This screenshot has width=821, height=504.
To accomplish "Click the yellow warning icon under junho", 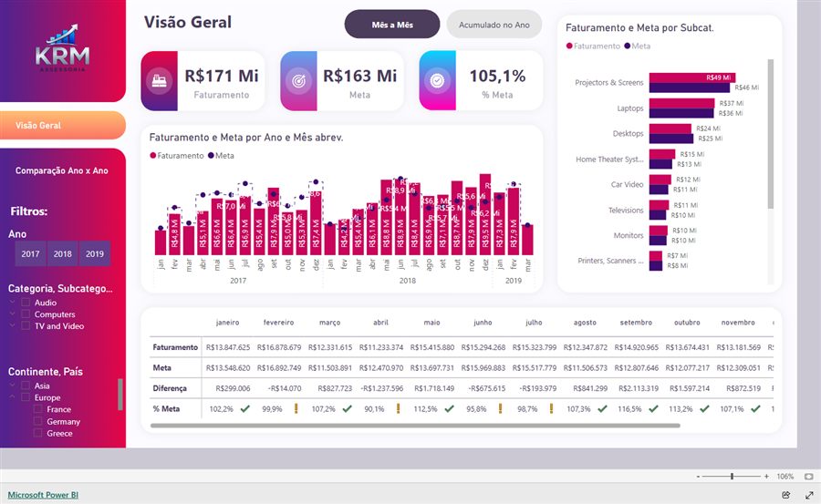I will 500,408.
